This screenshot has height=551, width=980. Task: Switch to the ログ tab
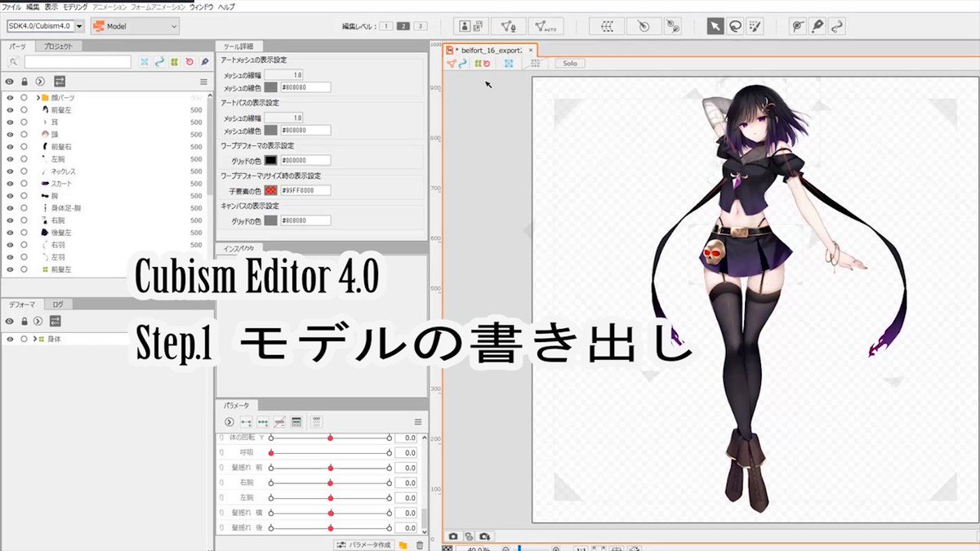[58, 304]
